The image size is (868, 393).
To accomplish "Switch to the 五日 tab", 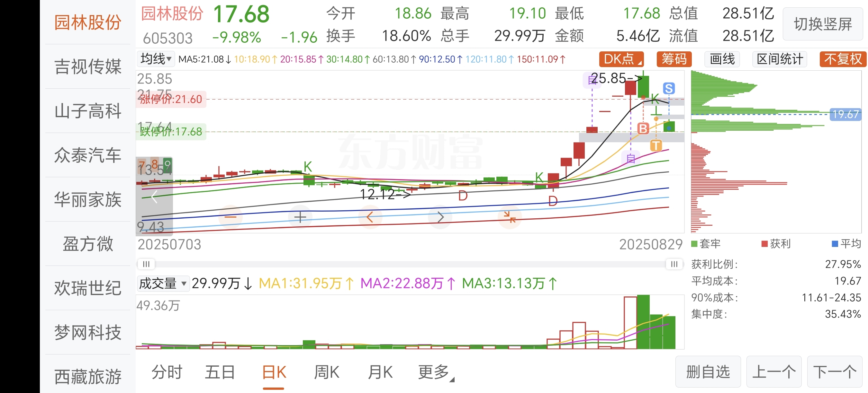I will point(220,372).
